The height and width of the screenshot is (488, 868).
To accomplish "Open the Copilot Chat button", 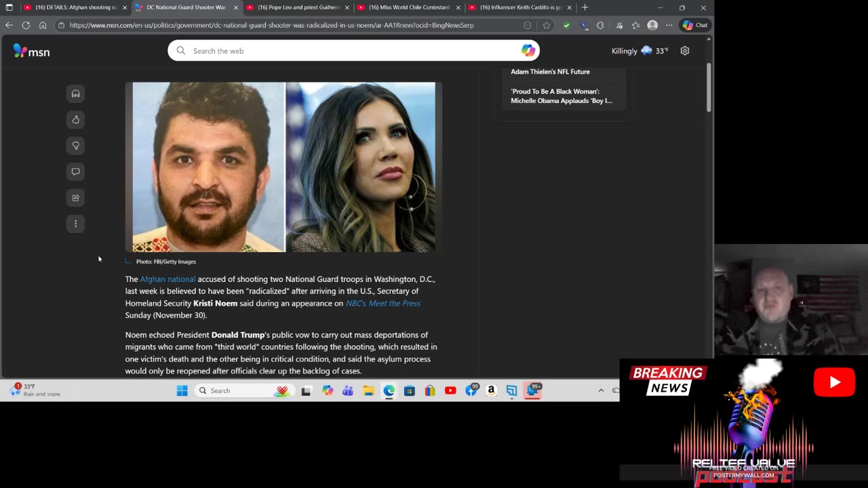I will (x=696, y=25).
